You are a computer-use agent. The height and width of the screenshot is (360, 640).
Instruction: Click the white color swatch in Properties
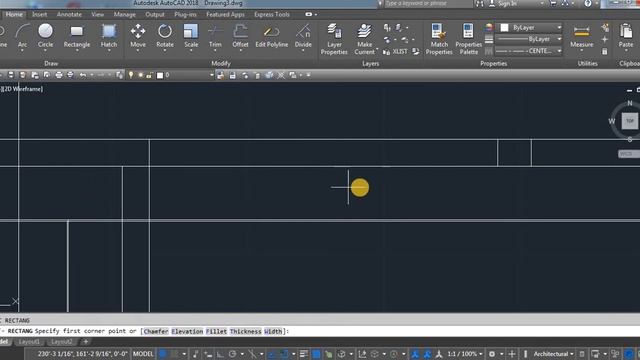(x=504, y=27)
